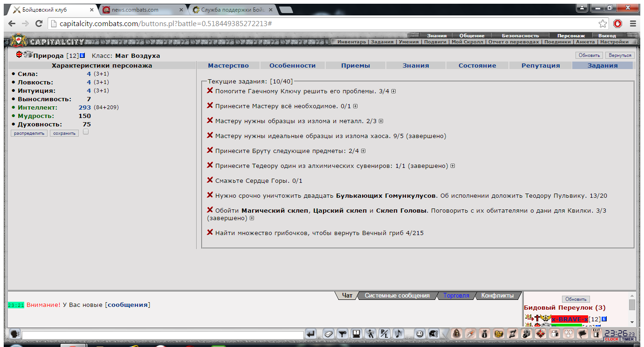Switch to the Мастерство tab
Image resolution: width=644 pixels, height=347 pixels.
[228, 66]
